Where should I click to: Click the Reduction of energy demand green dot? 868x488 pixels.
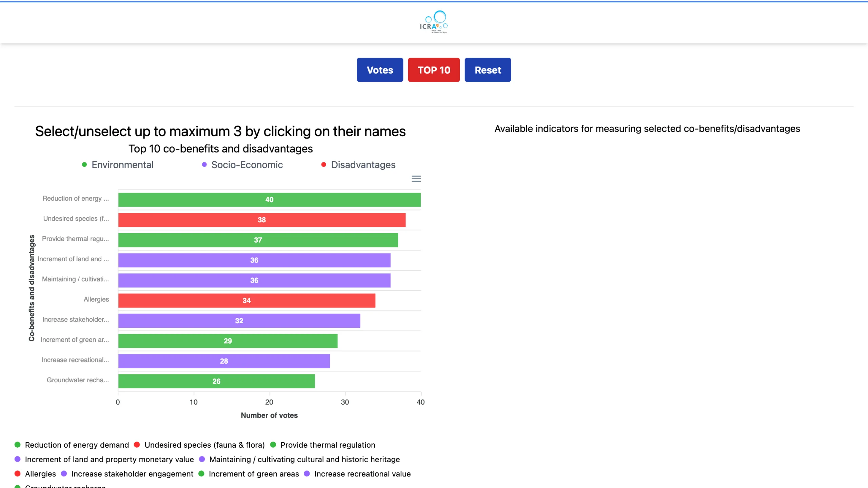tap(18, 445)
